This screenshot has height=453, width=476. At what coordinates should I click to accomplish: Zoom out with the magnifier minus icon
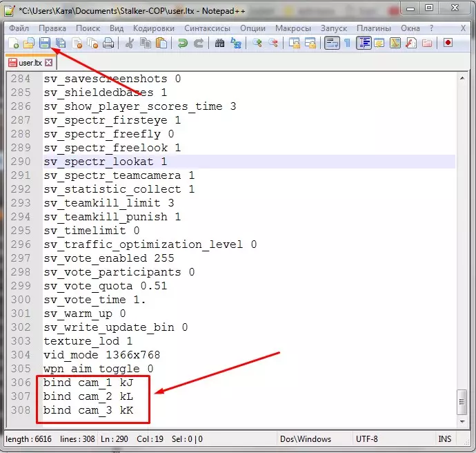tap(273, 43)
